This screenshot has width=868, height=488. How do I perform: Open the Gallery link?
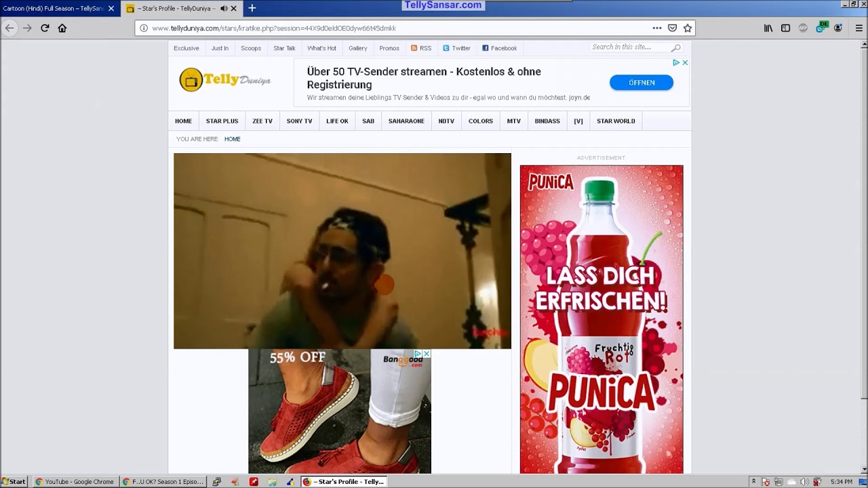coord(358,48)
